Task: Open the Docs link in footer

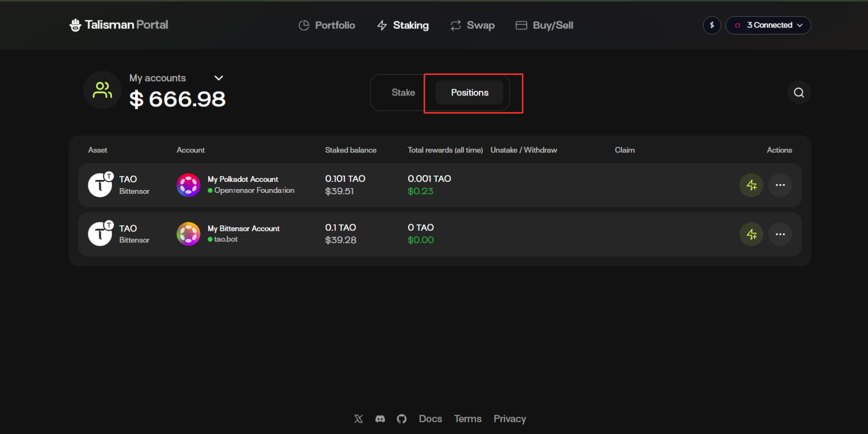Action: (x=430, y=419)
